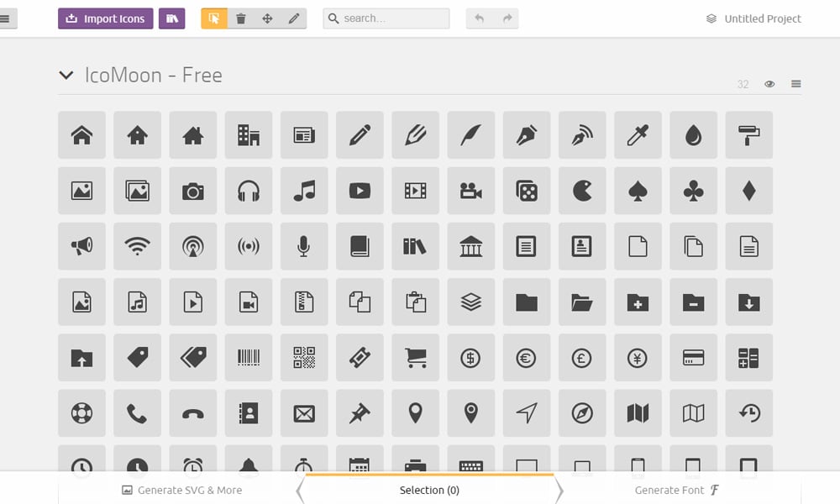The height and width of the screenshot is (504, 840).
Task: Select the envelope mail icon
Action: click(304, 413)
